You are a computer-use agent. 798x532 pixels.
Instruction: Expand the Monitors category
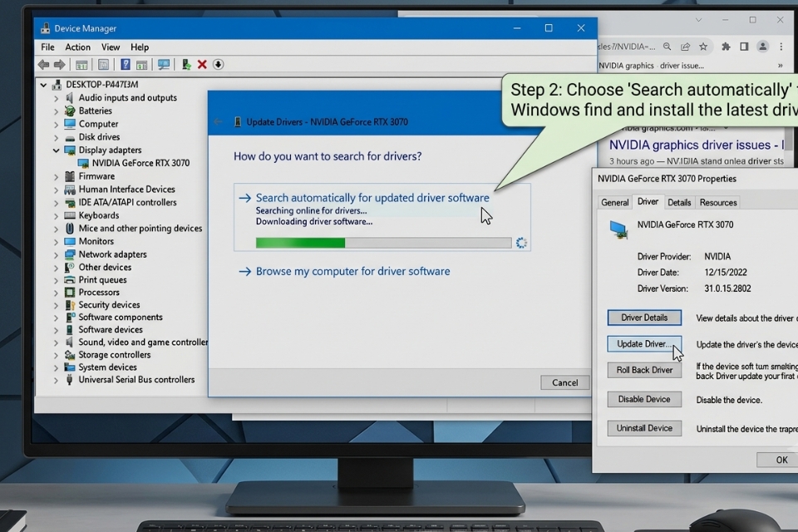pyautogui.click(x=56, y=242)
